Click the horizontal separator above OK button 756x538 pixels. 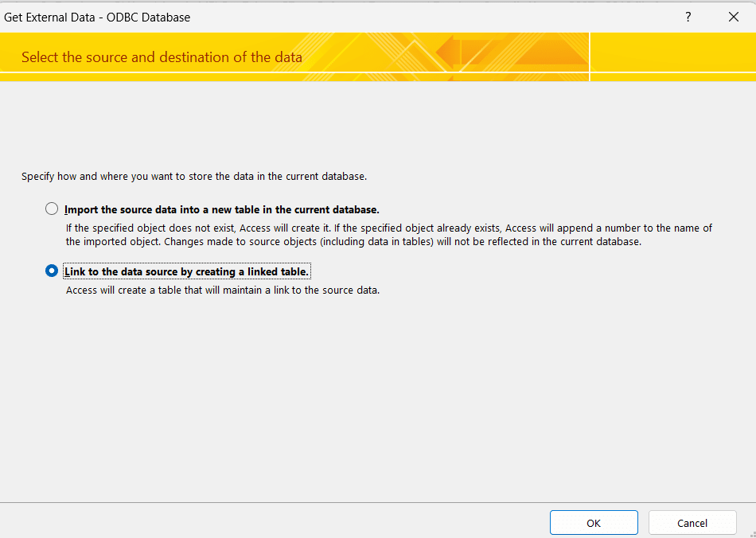pos(378,502)
